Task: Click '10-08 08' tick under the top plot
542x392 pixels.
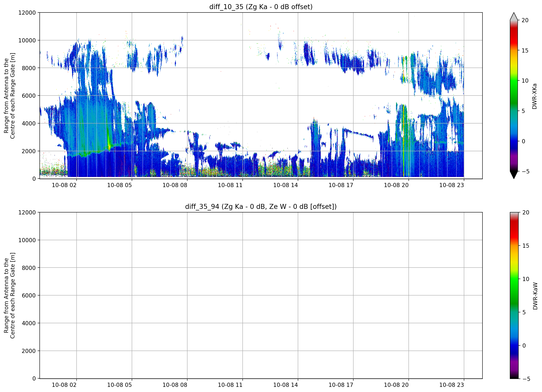Action: 175,185
